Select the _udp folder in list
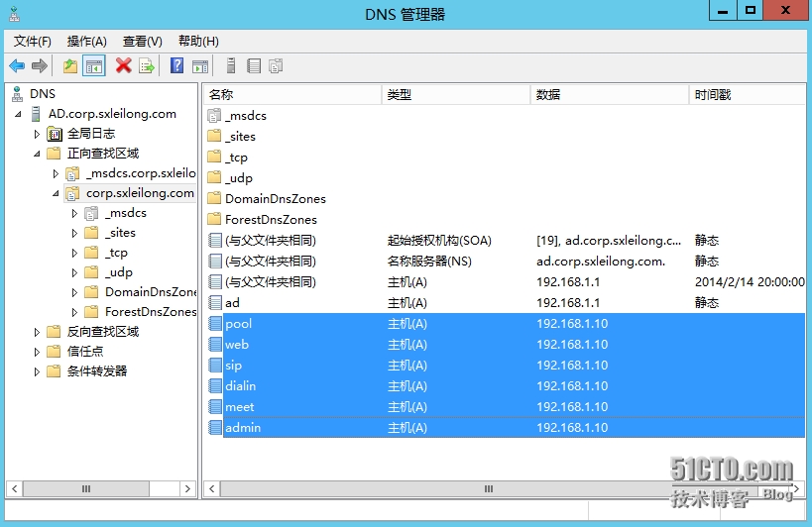Screen dimensions: 812x527 [x=238, y=178]
